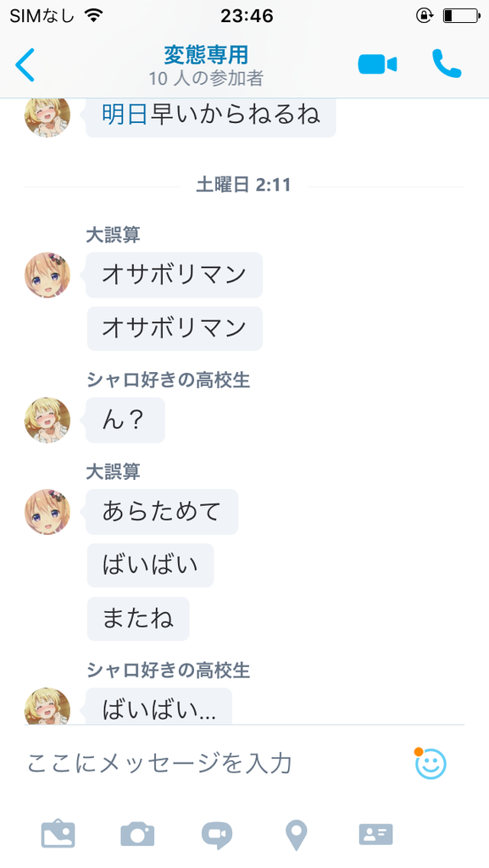This screenshot has height=868, width=489.
Task: Attach a photo from the gallery icon
Action: [58, 835]
